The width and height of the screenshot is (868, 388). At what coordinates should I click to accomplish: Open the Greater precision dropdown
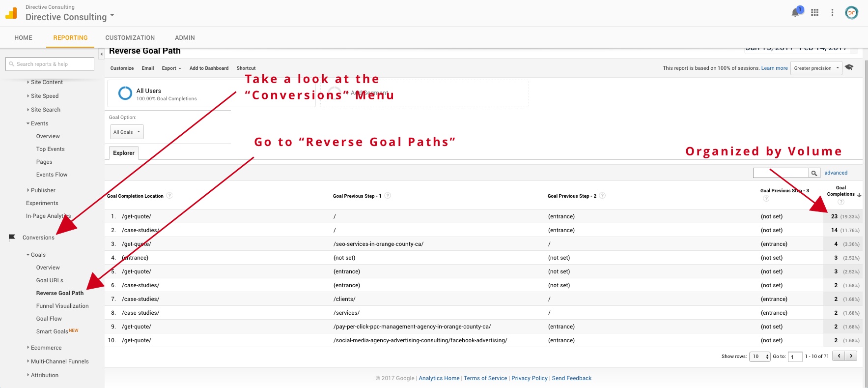point(816,68)
